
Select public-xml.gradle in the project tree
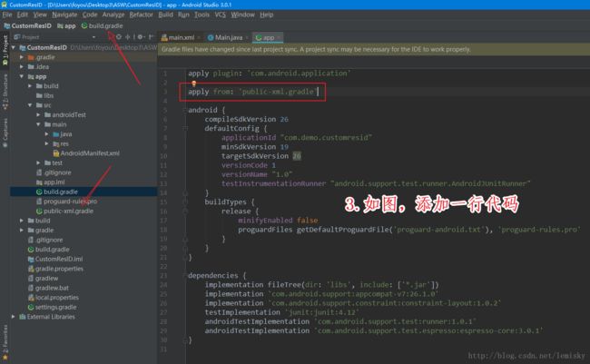64,211
